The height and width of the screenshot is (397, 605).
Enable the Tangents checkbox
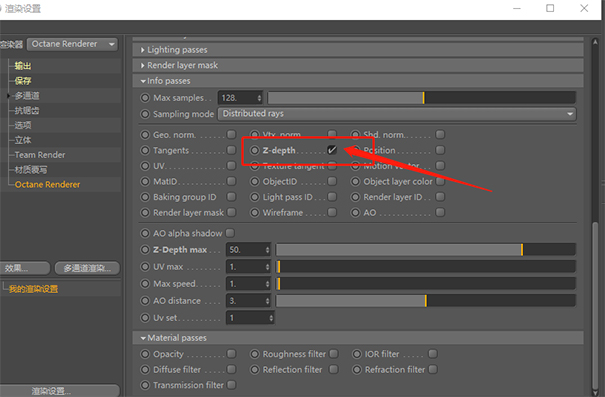pyautogui.click(x=232, y=150)
